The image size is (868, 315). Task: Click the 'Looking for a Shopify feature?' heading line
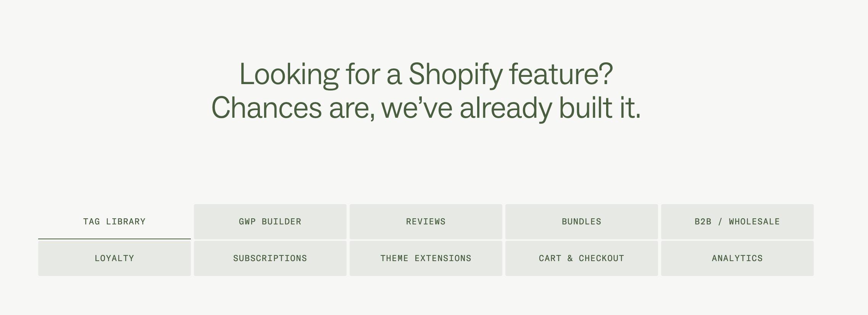[426, 74]
